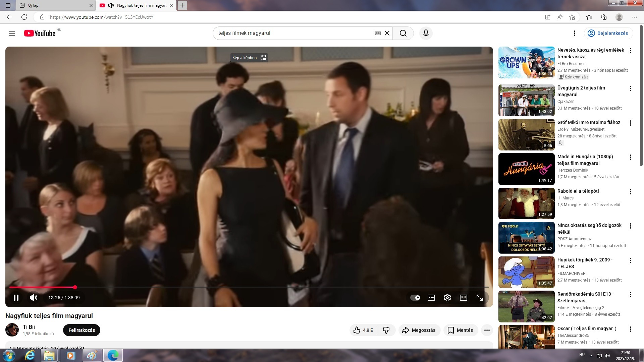Toggle subtitles captions button

tap(431, 298)
